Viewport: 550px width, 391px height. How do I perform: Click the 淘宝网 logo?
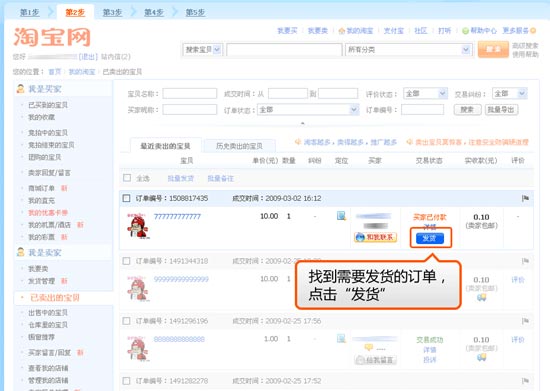(52, 37)
